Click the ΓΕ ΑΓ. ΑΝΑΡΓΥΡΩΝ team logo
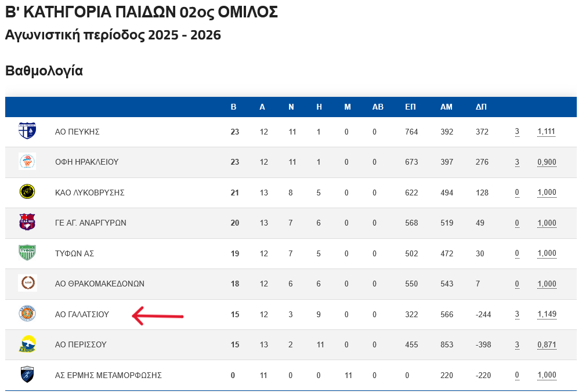This screenshot has width=582, height=392. tap(27, 223)
